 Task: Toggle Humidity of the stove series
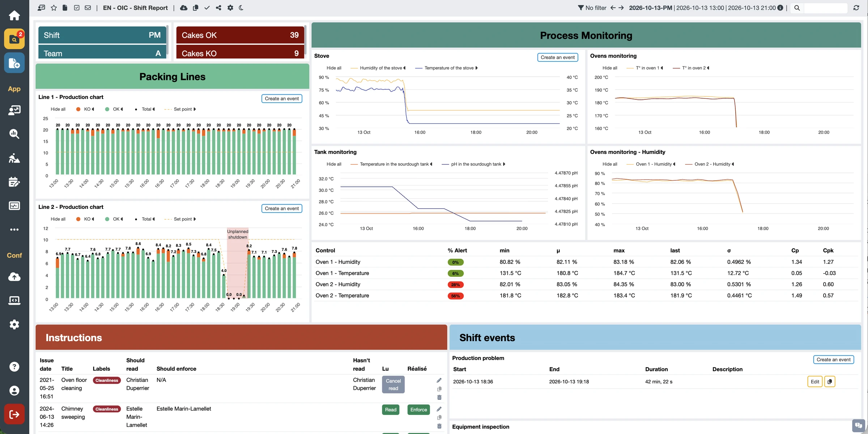pyautogui.click(x=378, y=68)
